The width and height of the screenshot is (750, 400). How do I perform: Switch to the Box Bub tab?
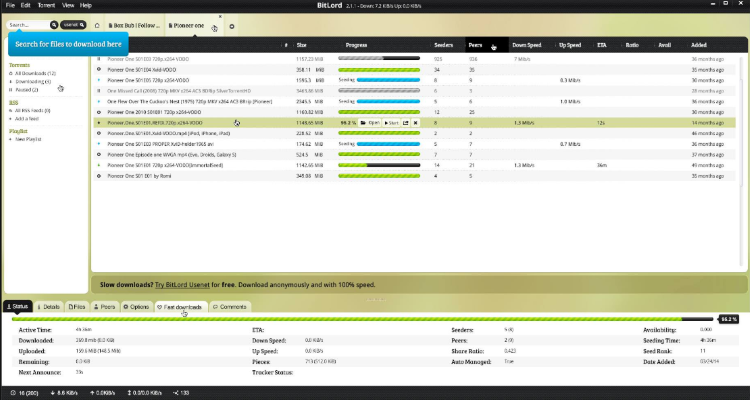click(134, 26)
